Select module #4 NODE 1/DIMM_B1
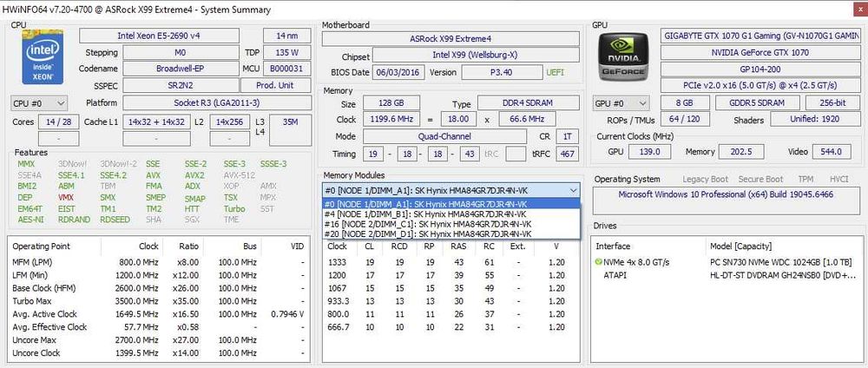The height and width of the screenshot is (368, 868). click(450, 214)
